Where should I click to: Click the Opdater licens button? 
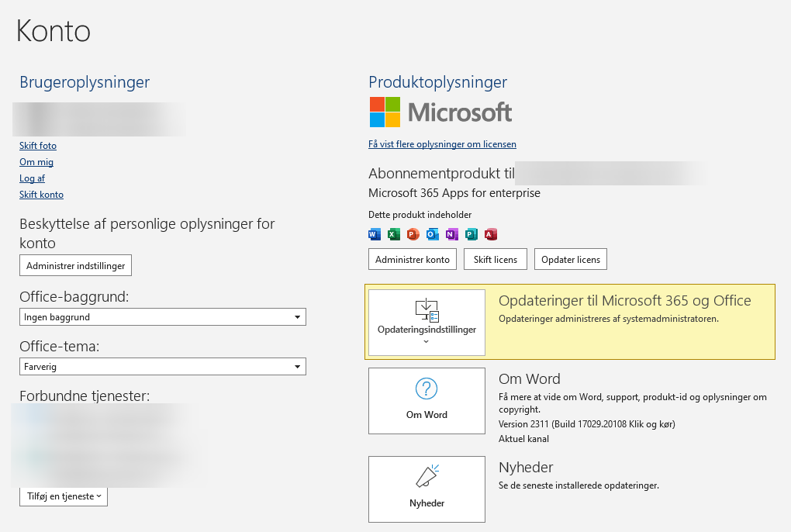pyautogui.click(x=571, y=259)
